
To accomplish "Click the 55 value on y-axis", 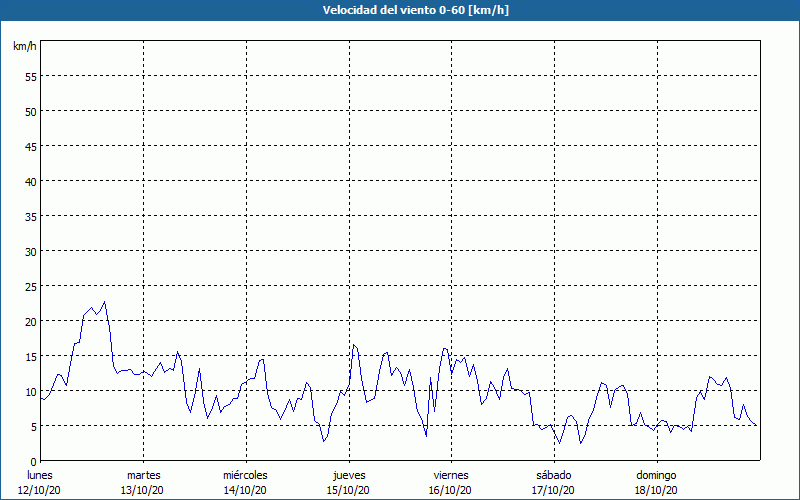I will (x=31, y=77).
